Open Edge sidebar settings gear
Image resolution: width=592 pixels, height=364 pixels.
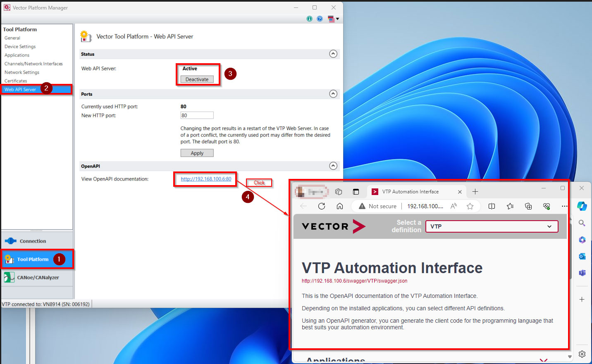click(x=582, y=354)
